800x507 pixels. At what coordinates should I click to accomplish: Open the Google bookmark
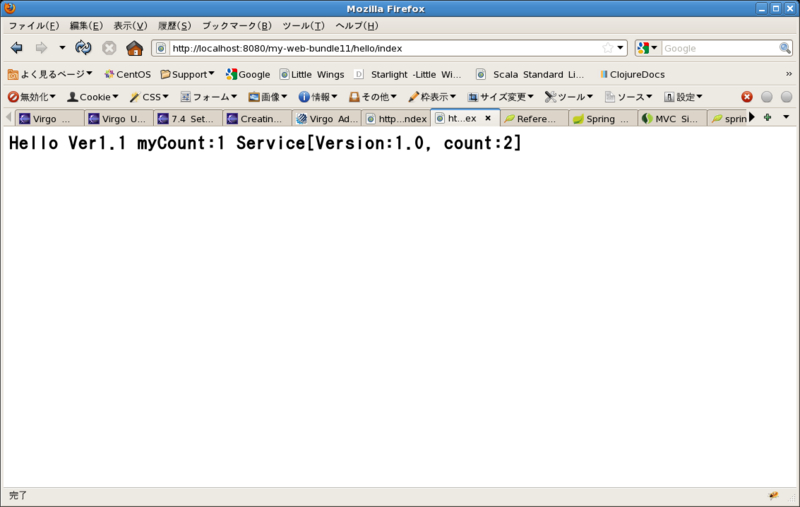[248, 74]
